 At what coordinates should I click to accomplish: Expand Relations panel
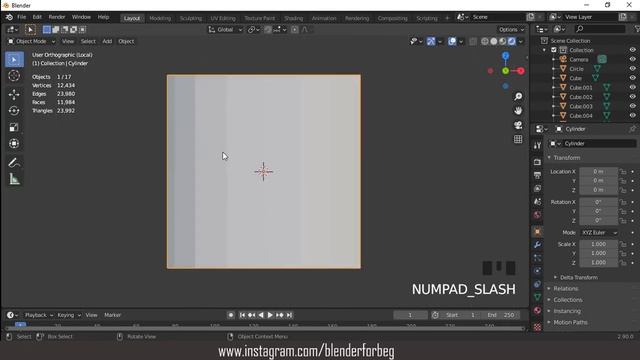coord(566,288)
